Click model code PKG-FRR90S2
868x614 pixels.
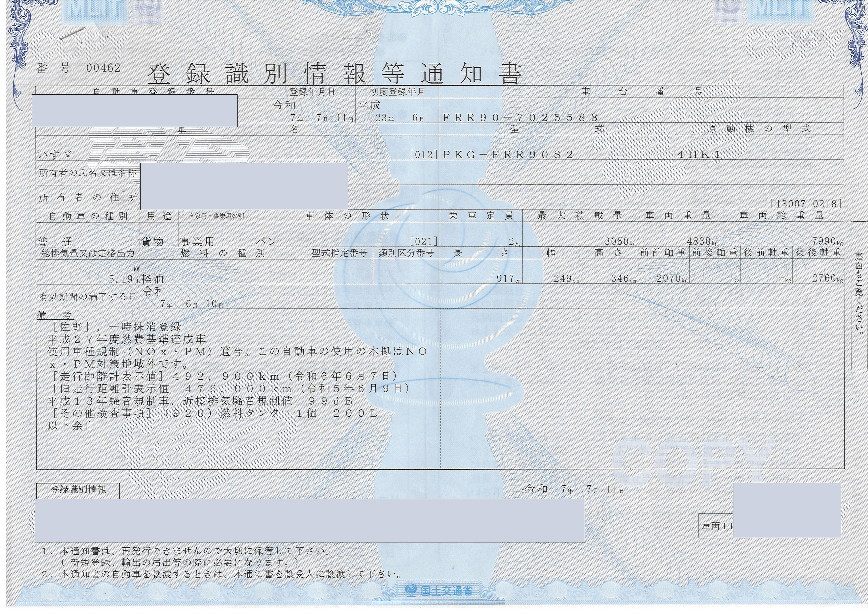click(508, 154)
